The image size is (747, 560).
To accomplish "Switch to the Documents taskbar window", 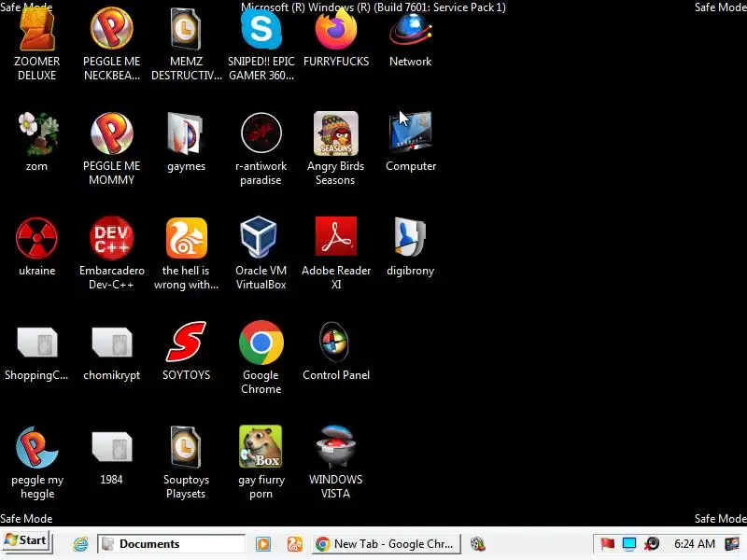I will point(172,544).
